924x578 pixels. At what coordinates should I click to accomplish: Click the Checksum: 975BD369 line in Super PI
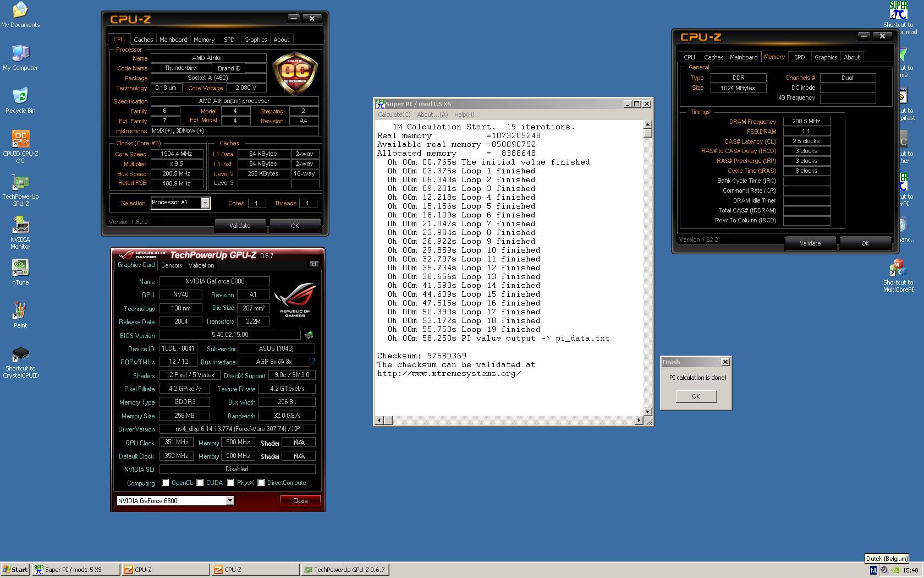tap(422, 356)
